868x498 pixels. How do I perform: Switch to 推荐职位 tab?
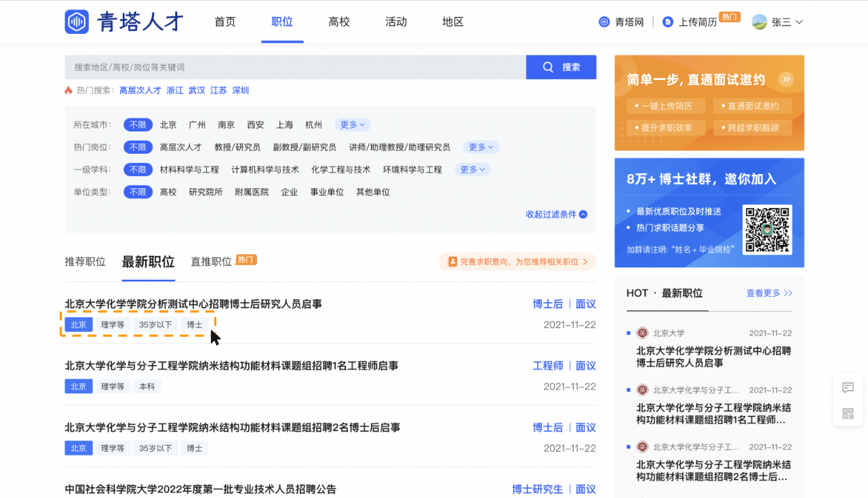click(x=85, y=262)
